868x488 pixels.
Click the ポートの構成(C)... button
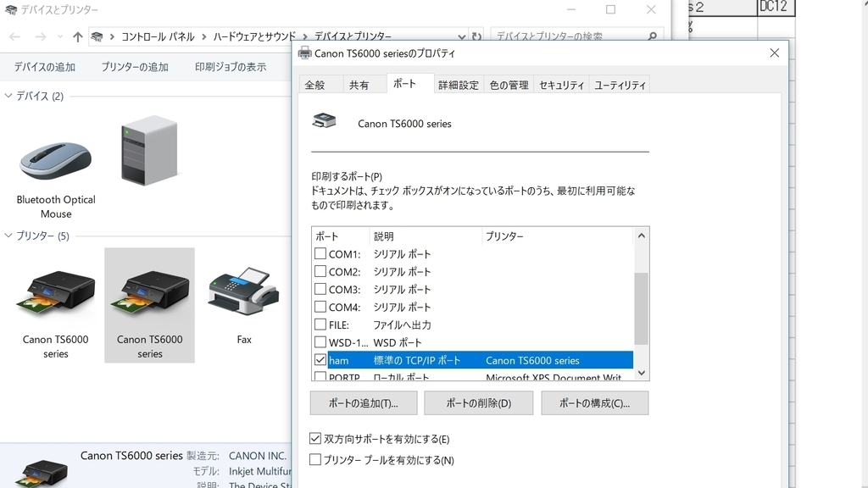click(x=594, y=403)
